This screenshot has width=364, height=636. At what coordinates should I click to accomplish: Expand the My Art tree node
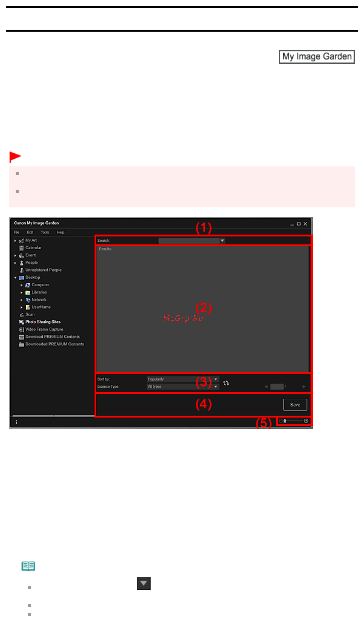point(15,241)
